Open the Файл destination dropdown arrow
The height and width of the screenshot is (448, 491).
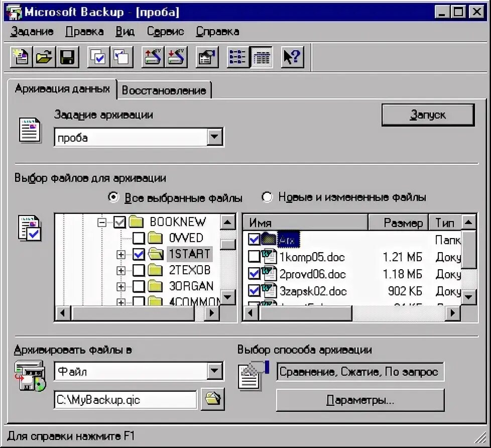coord(214,371)
